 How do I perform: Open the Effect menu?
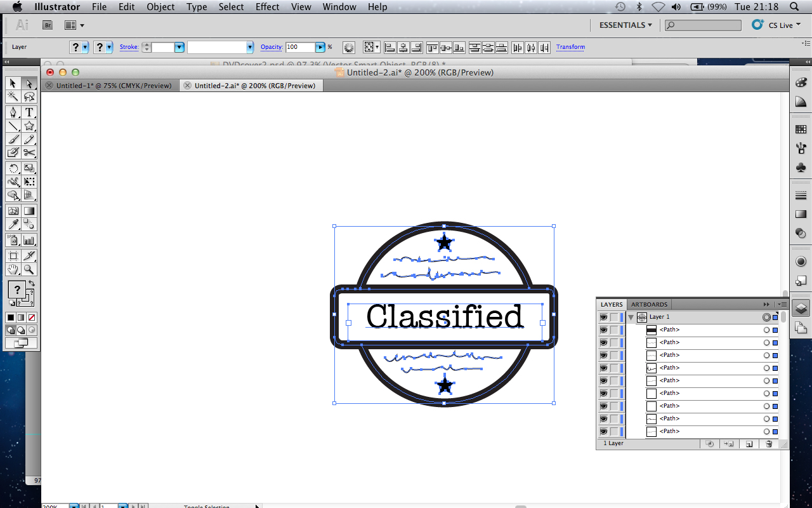[267, 7]
